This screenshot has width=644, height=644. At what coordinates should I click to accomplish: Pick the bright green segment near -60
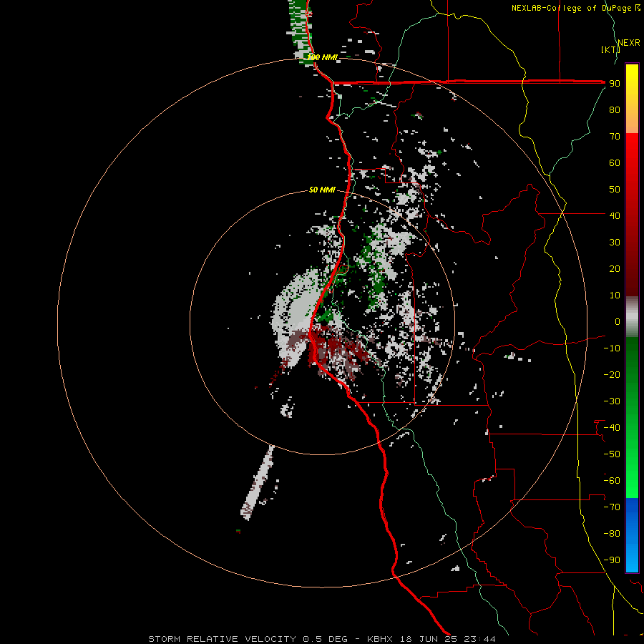[x=632, y=472]
